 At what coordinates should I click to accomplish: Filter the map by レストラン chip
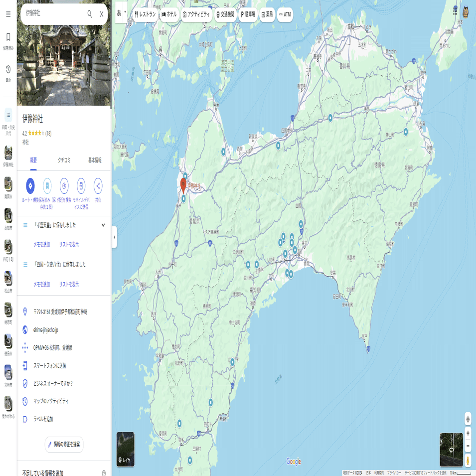[145, 14]
